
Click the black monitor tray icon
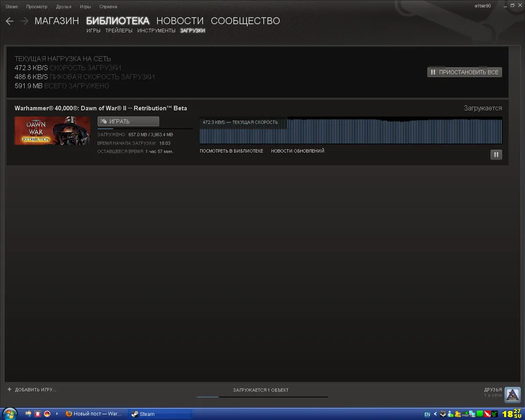(x=495, y=414)
